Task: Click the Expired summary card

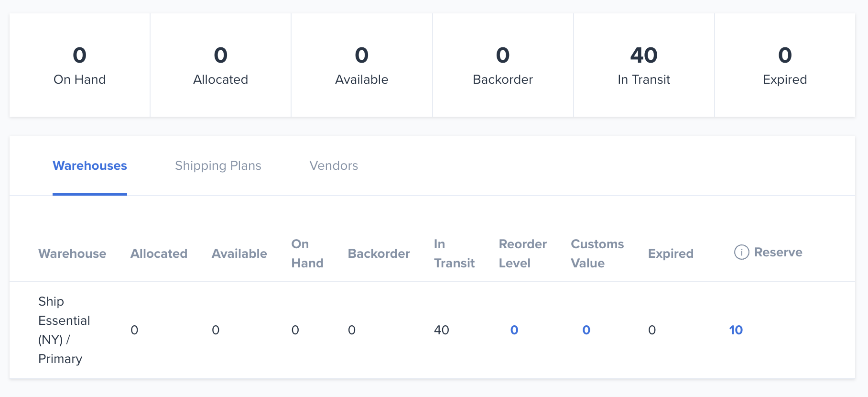Action: click(x=785, y=65)
